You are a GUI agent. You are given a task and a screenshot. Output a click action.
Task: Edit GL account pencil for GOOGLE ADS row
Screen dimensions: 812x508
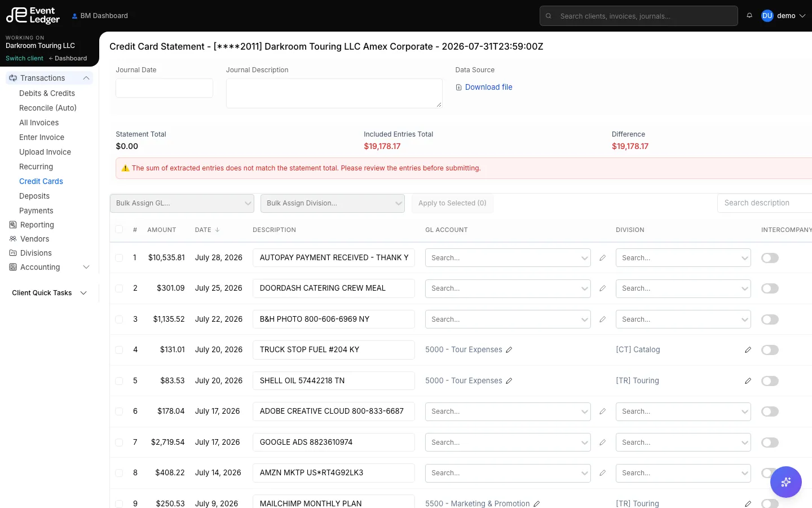(603, 443)
